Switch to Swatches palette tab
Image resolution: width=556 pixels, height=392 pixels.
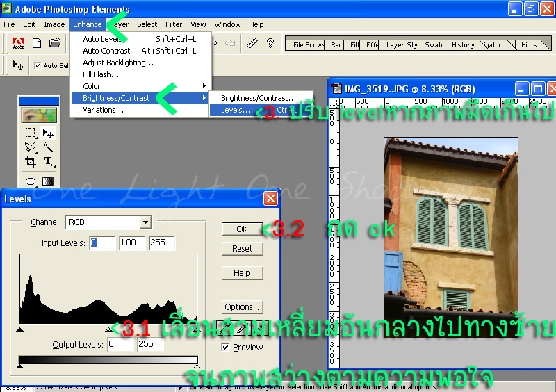tap(434, 44)
